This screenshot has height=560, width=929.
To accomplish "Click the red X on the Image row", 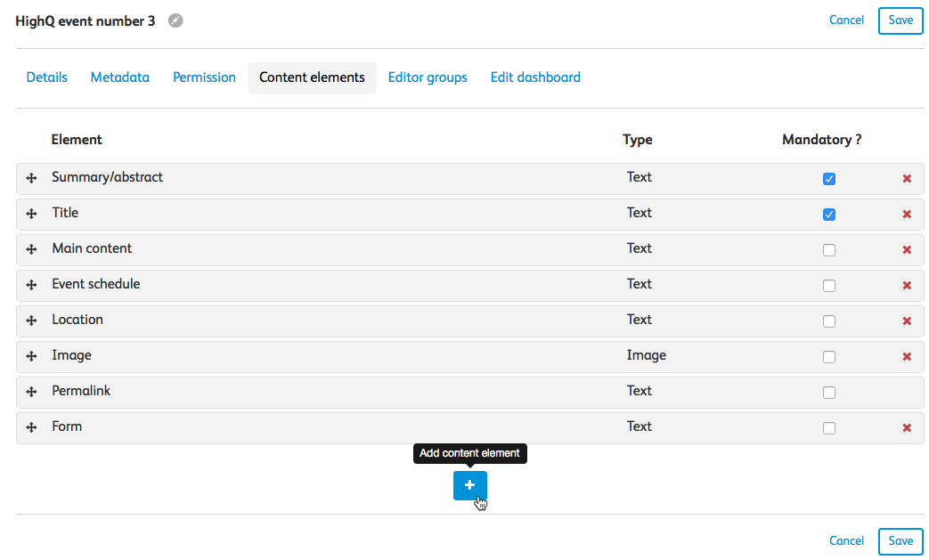I will (x=907, y=357).
